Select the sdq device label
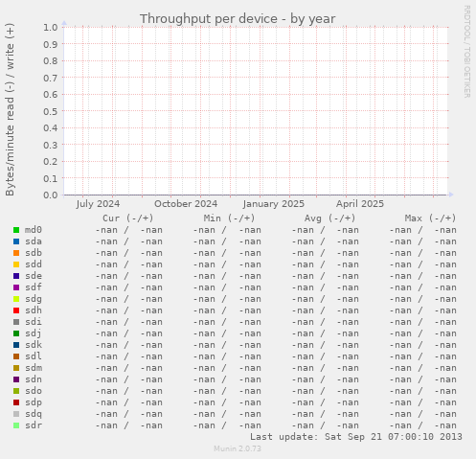476x459 pixels. coord(34,414)
